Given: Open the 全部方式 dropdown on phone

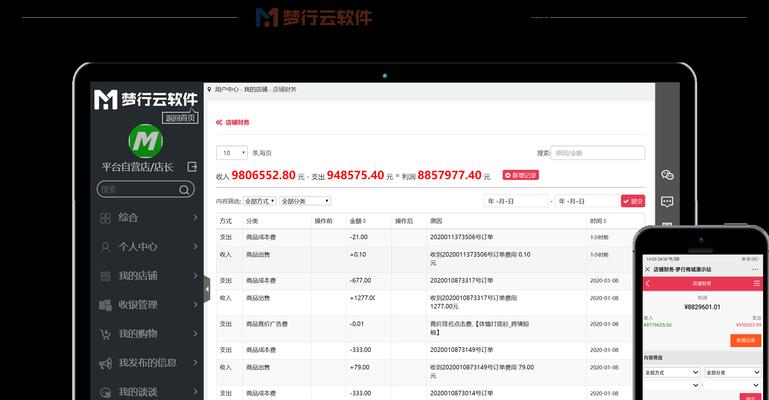Looking at the screenshot, I should click(671, 373).
